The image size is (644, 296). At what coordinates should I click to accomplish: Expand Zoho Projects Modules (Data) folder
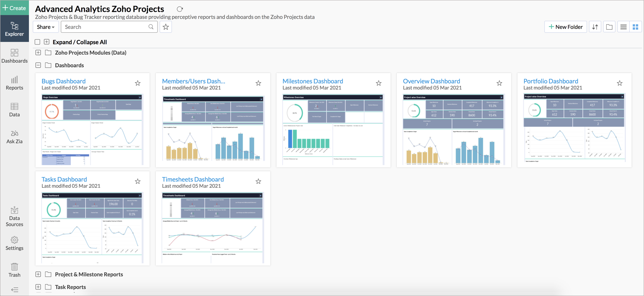coord(38,53)
